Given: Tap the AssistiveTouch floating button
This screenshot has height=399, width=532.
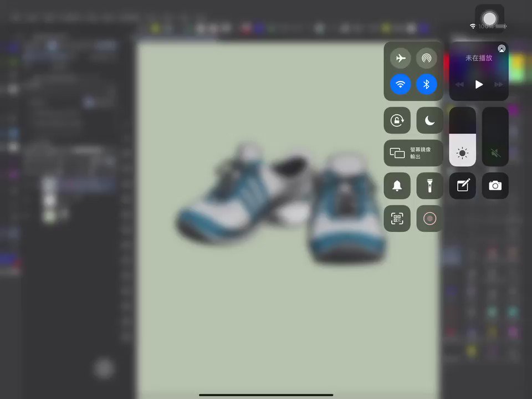Looking at the screenshot, I should (489, 19).
